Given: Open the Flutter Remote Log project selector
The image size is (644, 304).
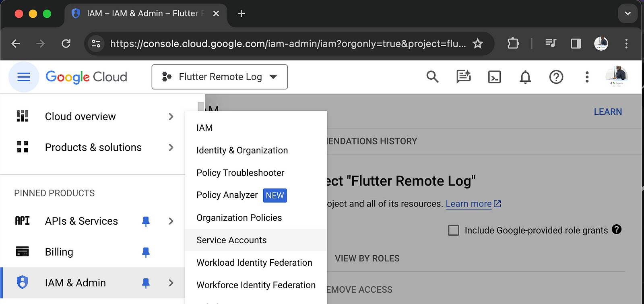Looking at the screenshot, I should click(220, 77).
